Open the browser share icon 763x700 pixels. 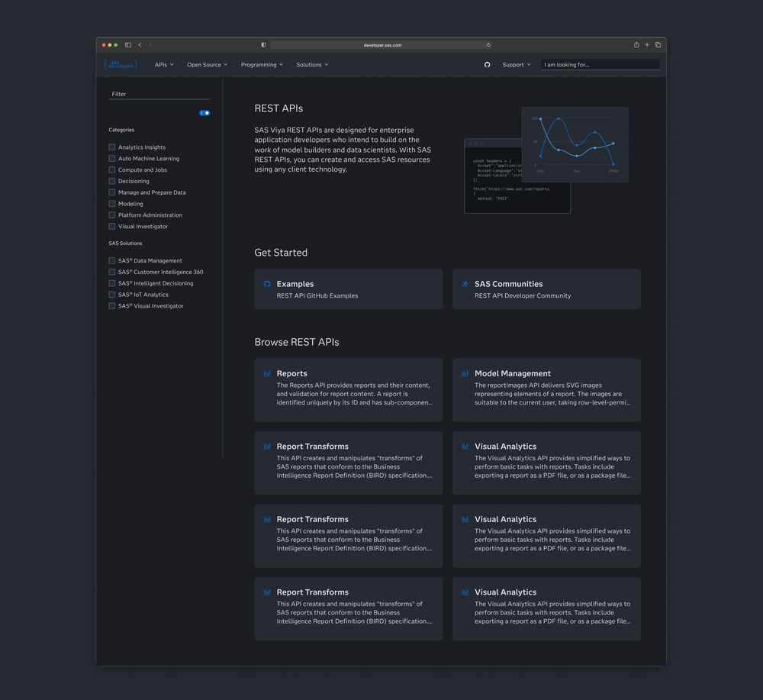coord(636,45)
